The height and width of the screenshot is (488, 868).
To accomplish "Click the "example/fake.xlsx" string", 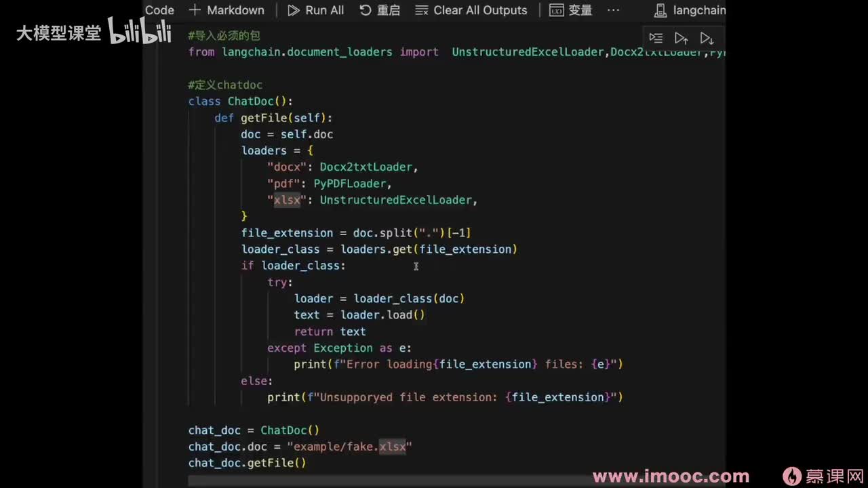I will click(349, 447).
